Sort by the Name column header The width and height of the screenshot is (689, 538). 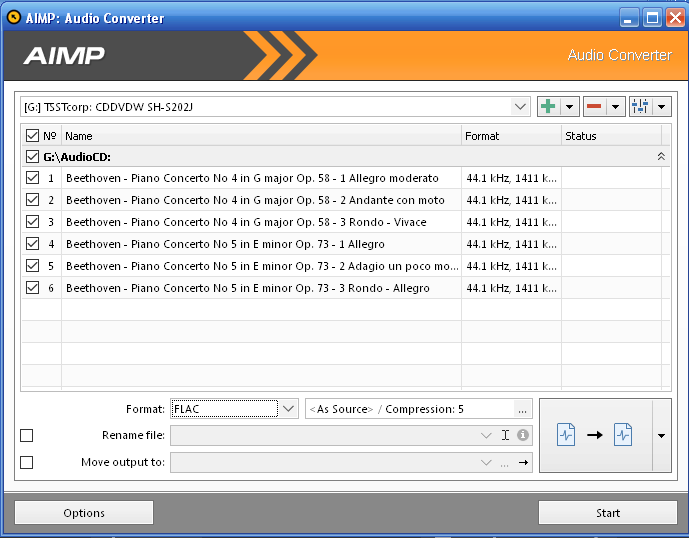pyautogui.click(x=261, y=136)
